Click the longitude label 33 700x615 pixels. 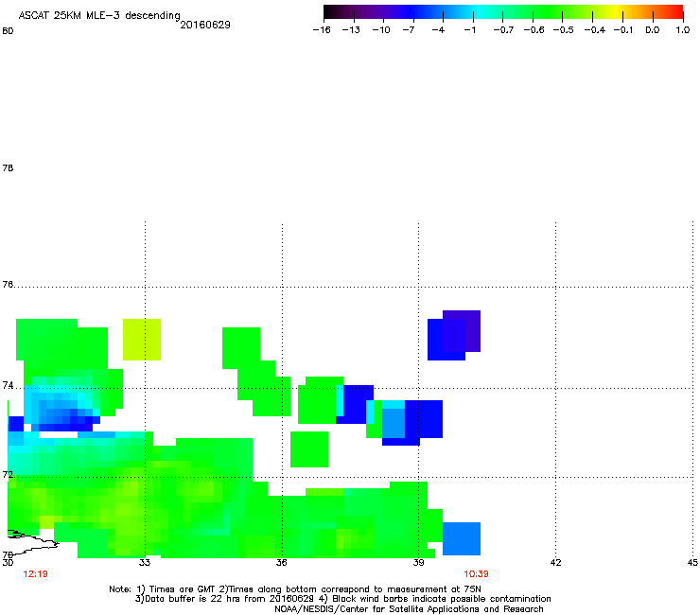coord(144,562)
